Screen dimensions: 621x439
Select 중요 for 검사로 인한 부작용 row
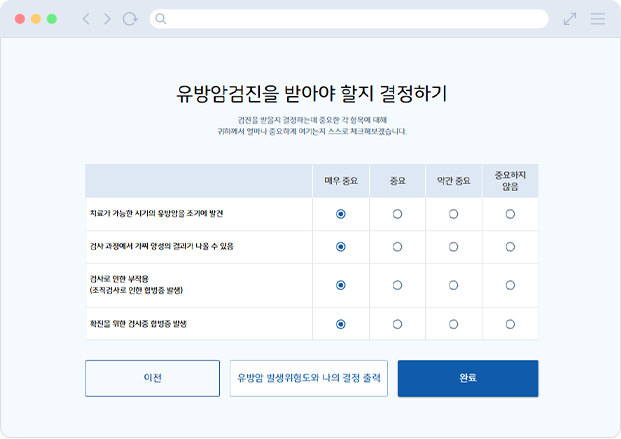click(397, 285)
